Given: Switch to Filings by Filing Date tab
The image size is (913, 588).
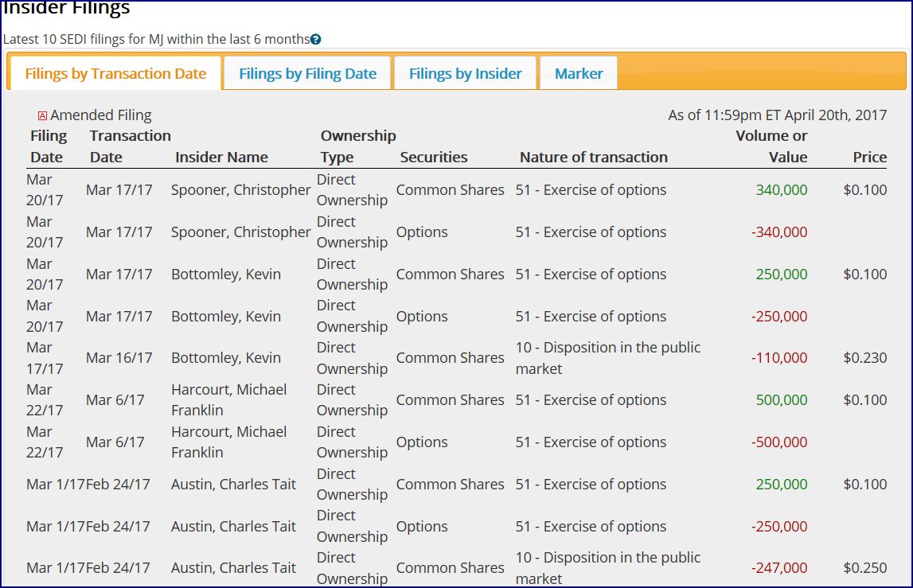Looking at the screenshot, I should 307,74.
